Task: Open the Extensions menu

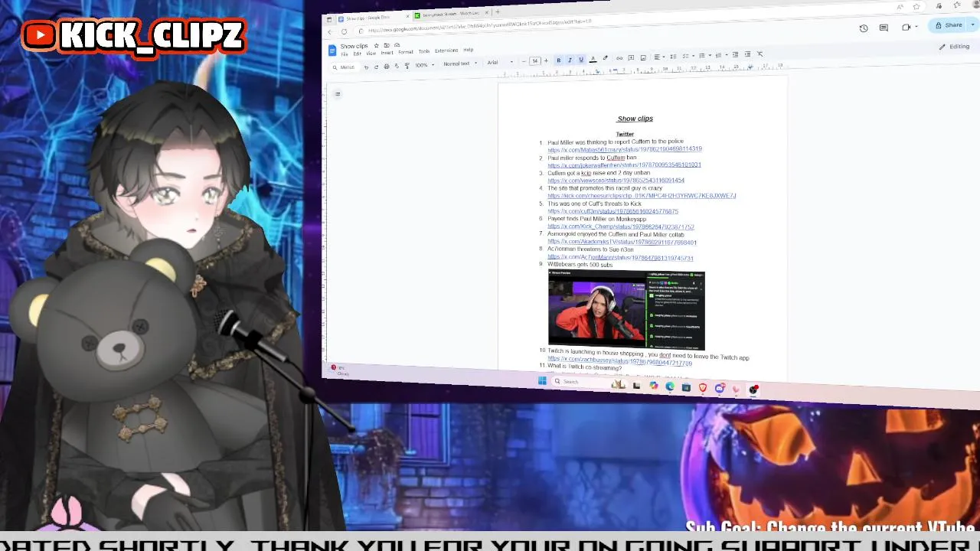Action: pyautogui.click(x=446, y=51)
